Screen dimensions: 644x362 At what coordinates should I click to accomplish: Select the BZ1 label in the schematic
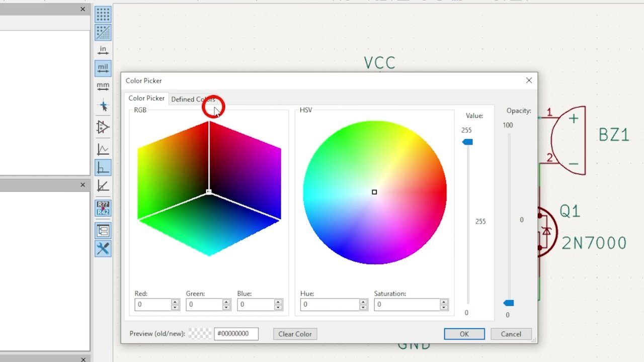(614, 135)
